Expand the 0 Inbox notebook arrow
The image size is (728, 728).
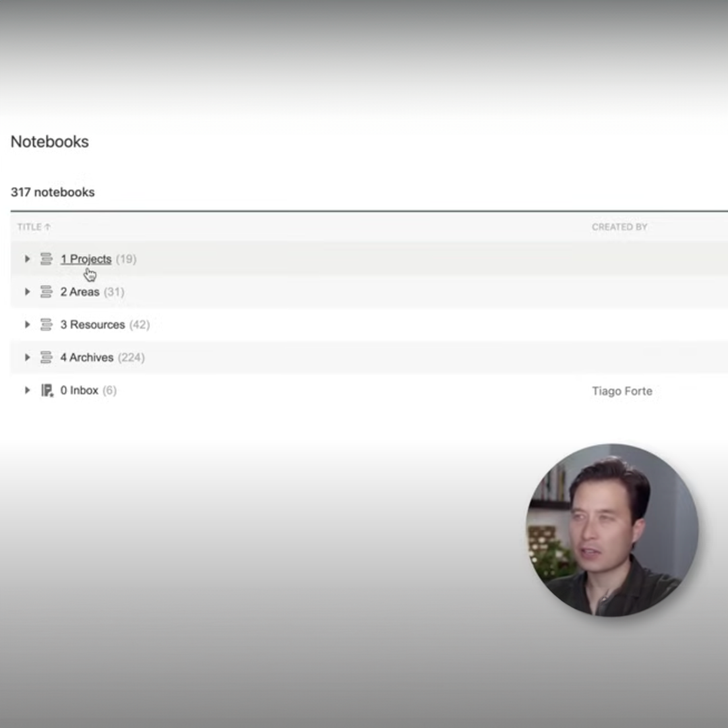27,390
